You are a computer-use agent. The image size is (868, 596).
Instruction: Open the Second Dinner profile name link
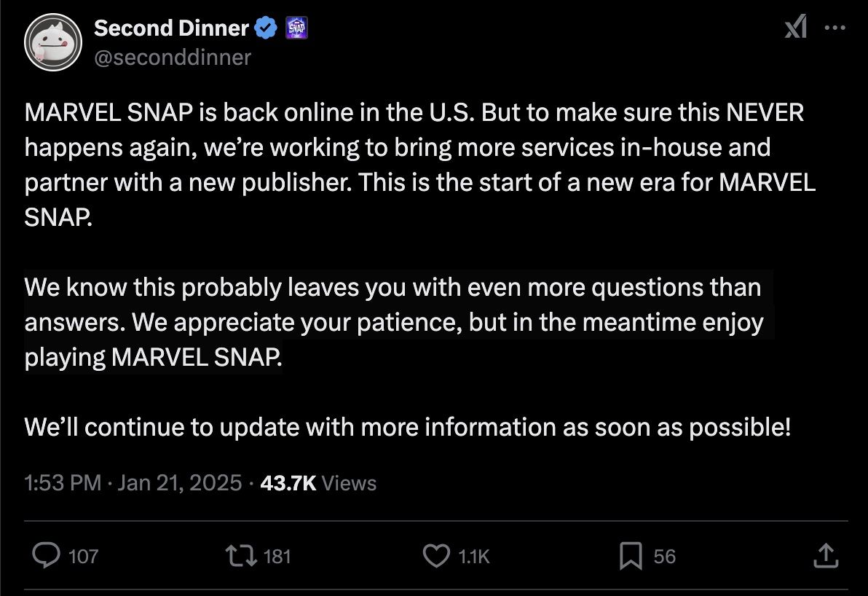click(172, 28)
